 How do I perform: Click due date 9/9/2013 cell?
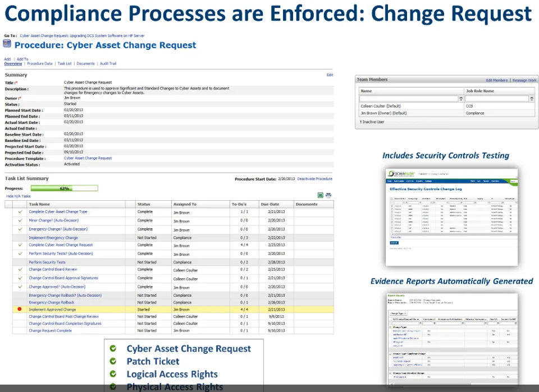click(x=276, y=316)
